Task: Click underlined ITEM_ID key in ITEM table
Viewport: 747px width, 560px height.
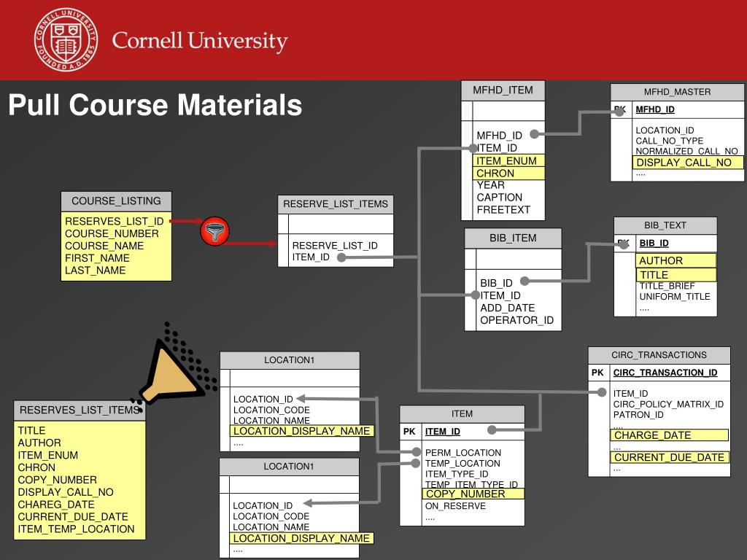Action: tap(443, 432)
